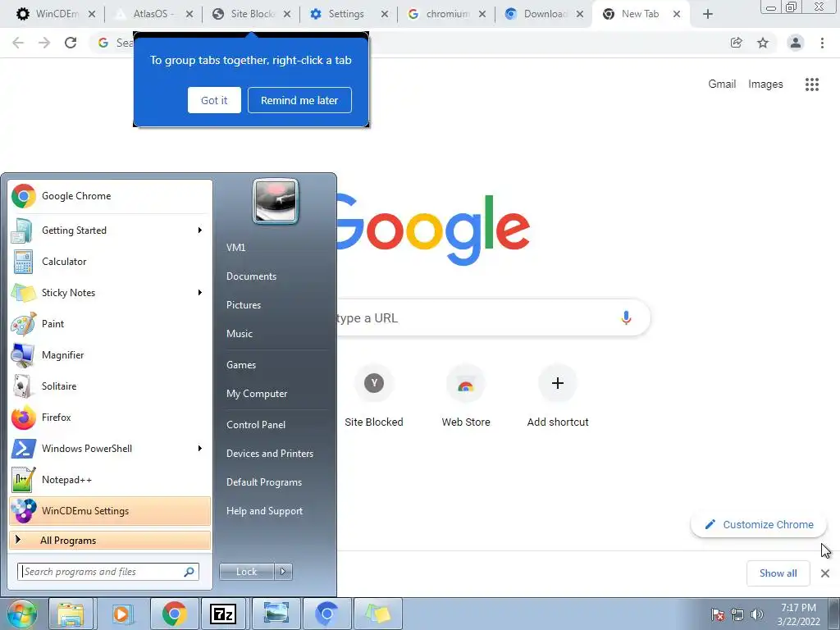Open Documents from Start menu
The image size is (840, 630).
pos(251,276)
